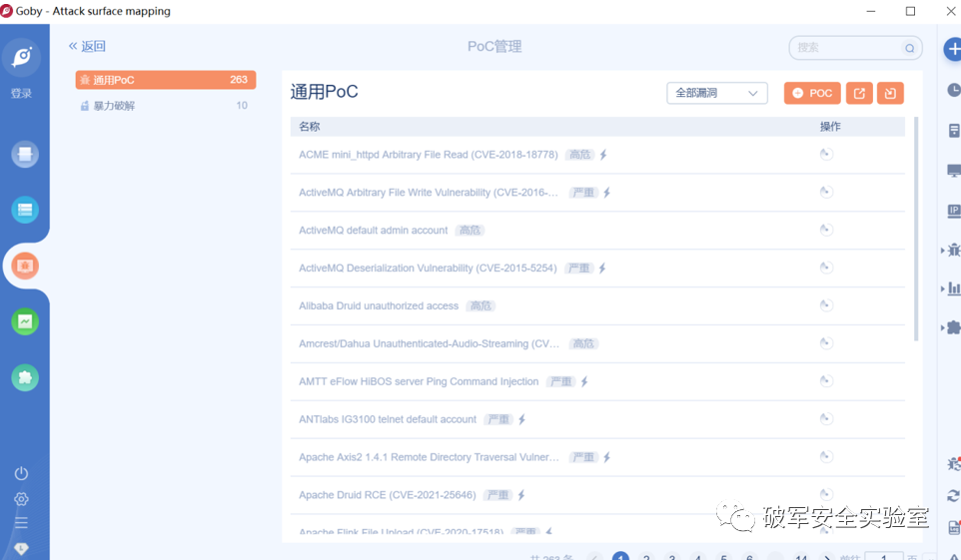Click the 名称 column header
Viewport: 961px width, 560px height.
[309, 126]
